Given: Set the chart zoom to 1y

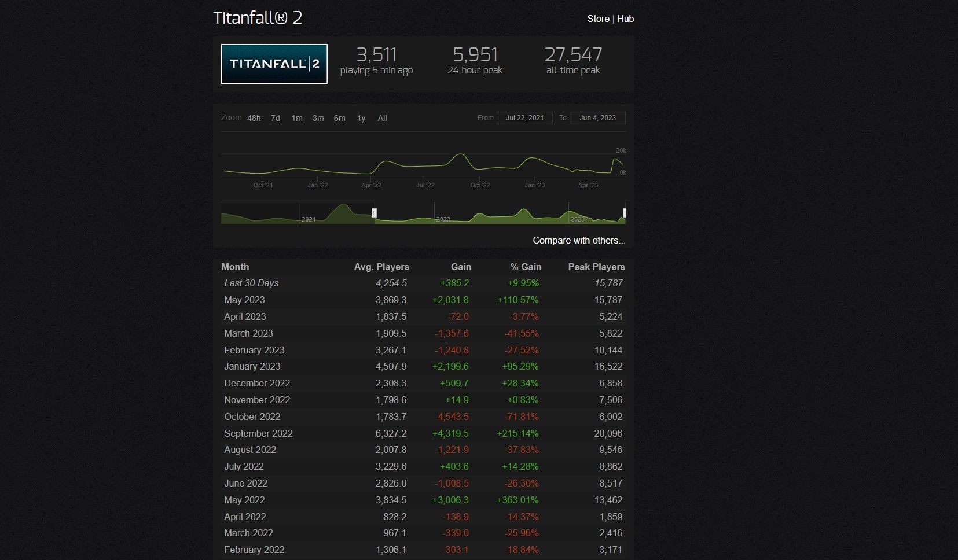Looking at the screenshot, I should [x=361, y=118].
